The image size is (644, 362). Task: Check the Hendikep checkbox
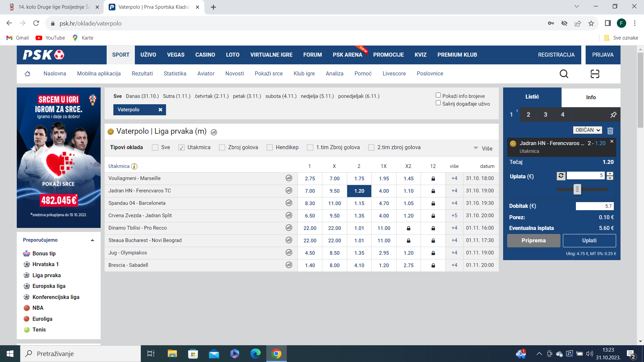[270, 147]
